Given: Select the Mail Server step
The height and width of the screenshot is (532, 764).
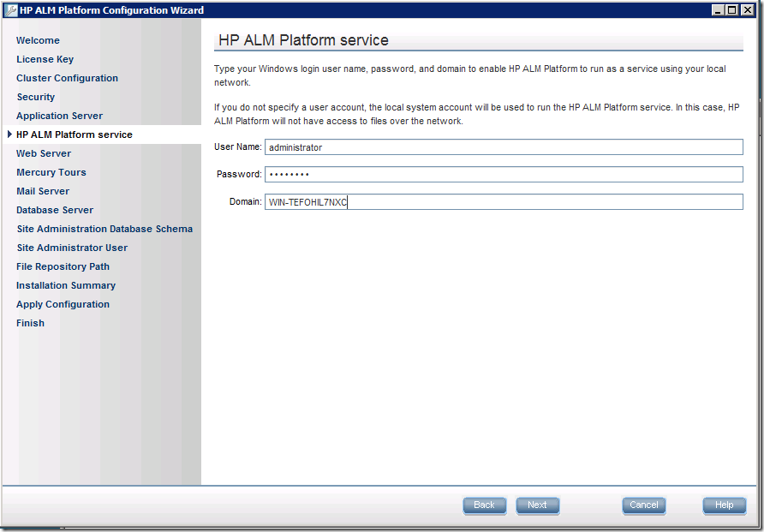Looking at the screenshot, I should 43,191.
